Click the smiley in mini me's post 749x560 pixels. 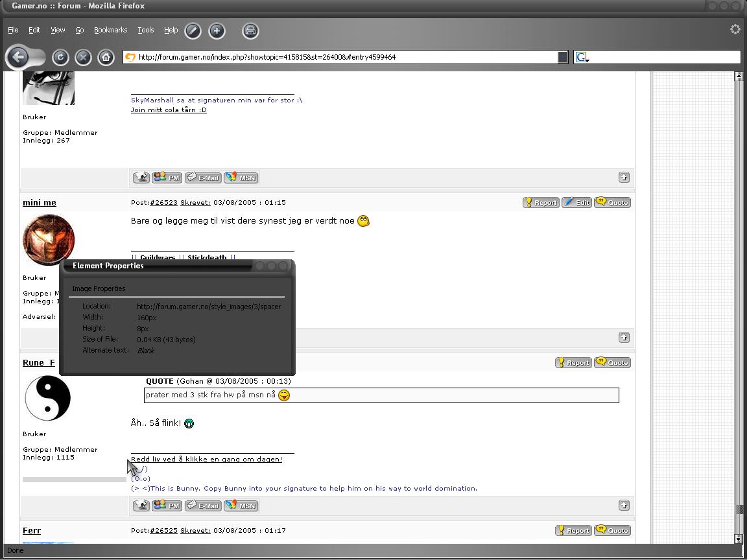point(364,221)
